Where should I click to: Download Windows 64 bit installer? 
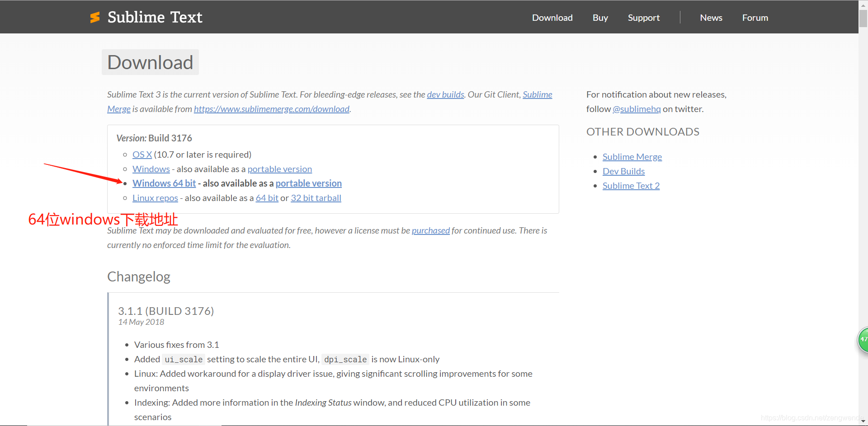point(164,183)
